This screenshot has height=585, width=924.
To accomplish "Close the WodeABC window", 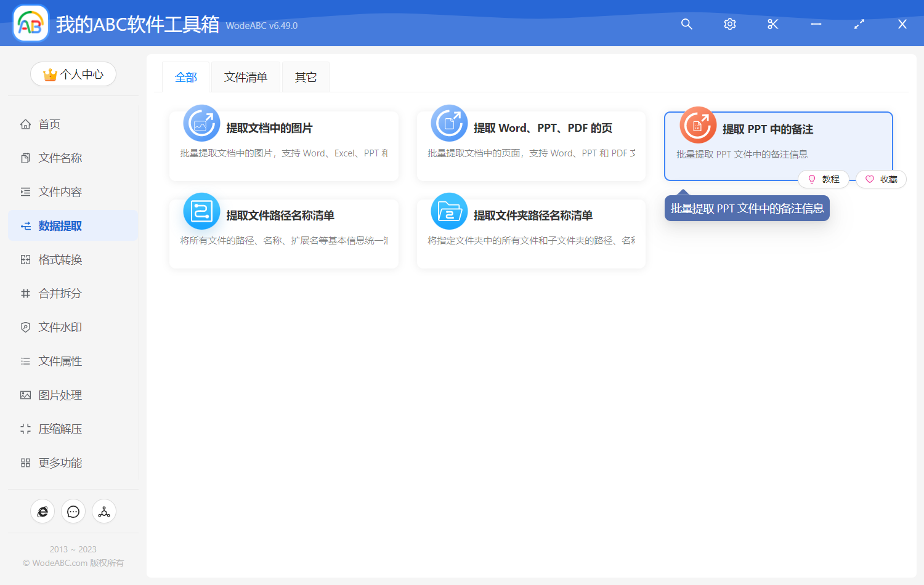I will 902,24.
